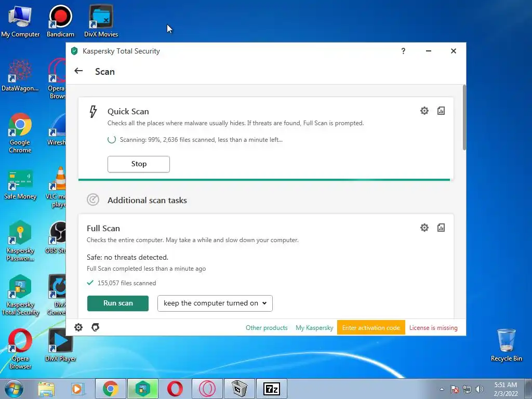Image resolution: width=532 pixels, height=399 pixels.
Task: Open media player from taskbar
Action: coord(77,389)
